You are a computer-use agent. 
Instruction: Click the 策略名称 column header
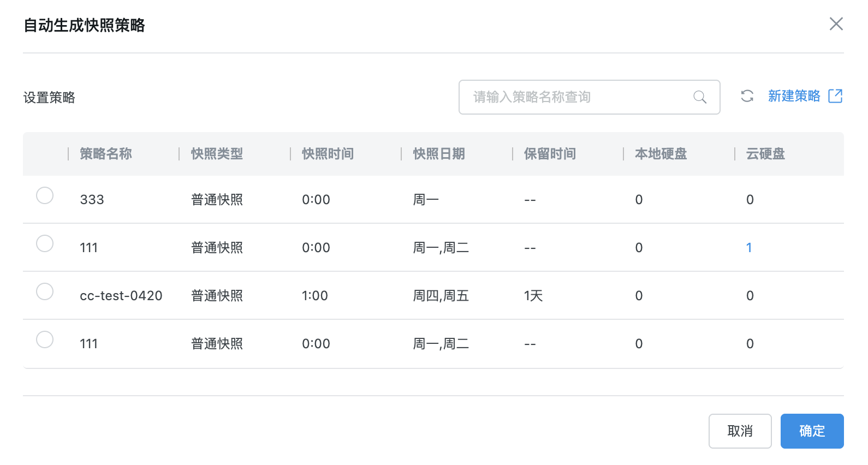(x=106, y=154)
